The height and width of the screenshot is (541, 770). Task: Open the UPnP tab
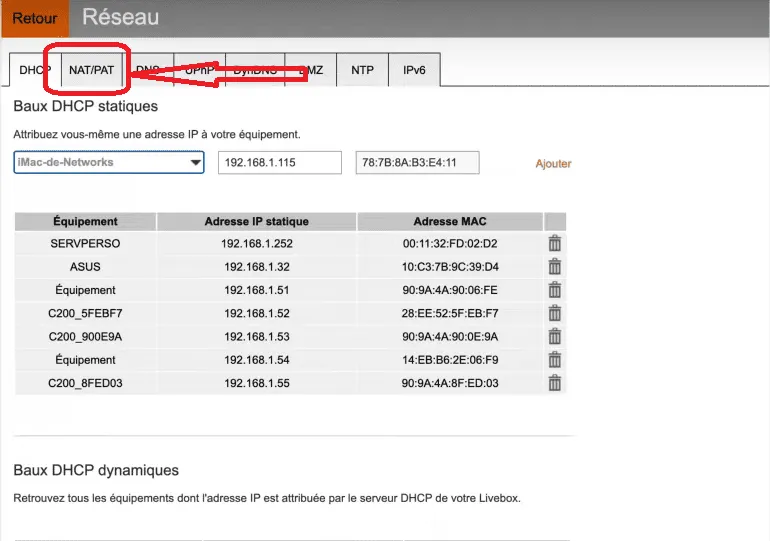(x=199, y=70)
